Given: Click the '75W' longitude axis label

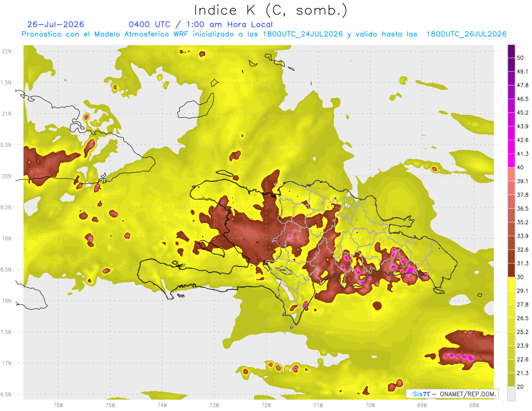Looking at the screenshot, I should [x=110, y=405].
